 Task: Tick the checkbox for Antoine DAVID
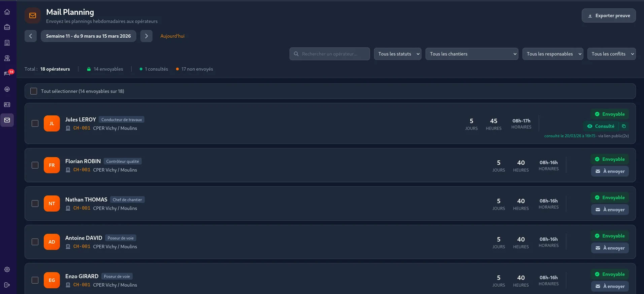(35, 242)
